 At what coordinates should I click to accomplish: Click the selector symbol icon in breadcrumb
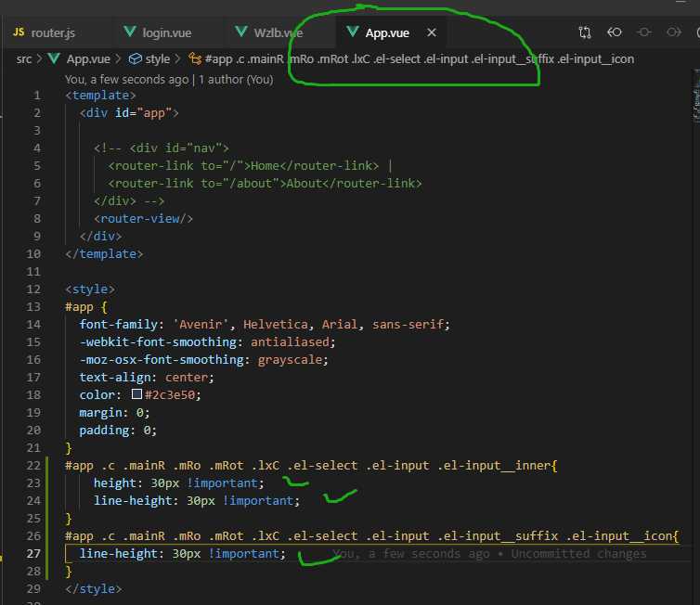pos(195,58)
